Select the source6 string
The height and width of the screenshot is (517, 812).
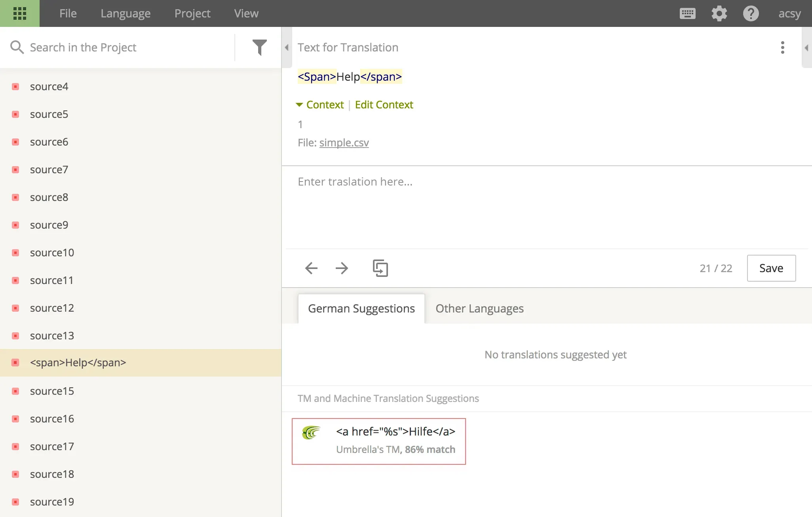click(x=141, y=142)
